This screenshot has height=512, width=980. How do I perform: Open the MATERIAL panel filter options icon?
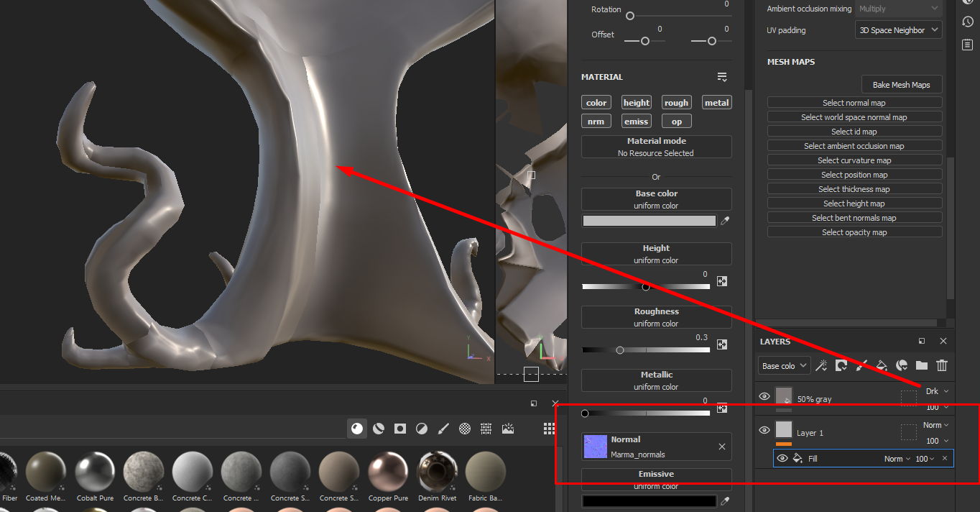pos(722,77)
